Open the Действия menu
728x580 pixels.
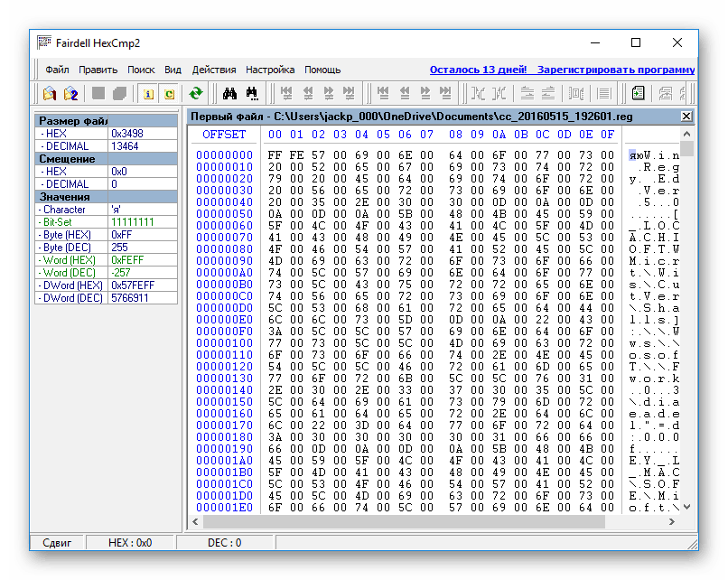pyautogui.click(x=214, y=70)
